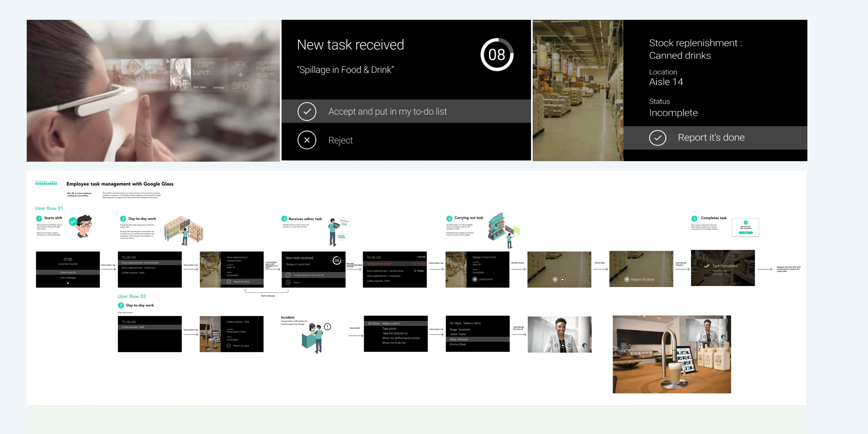Image resolution: width=868 pixels, height=434 pixels.
Task: Call Roger Swanson from the contact list
Action: (460, 330)
